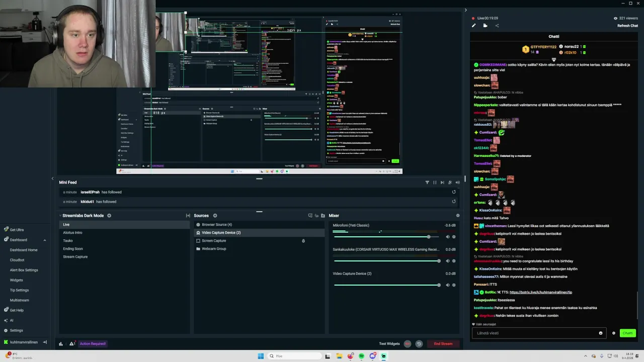Toggle the REC recording button
The height and width of the screenshot is (362, 644).
pos(408,344)
